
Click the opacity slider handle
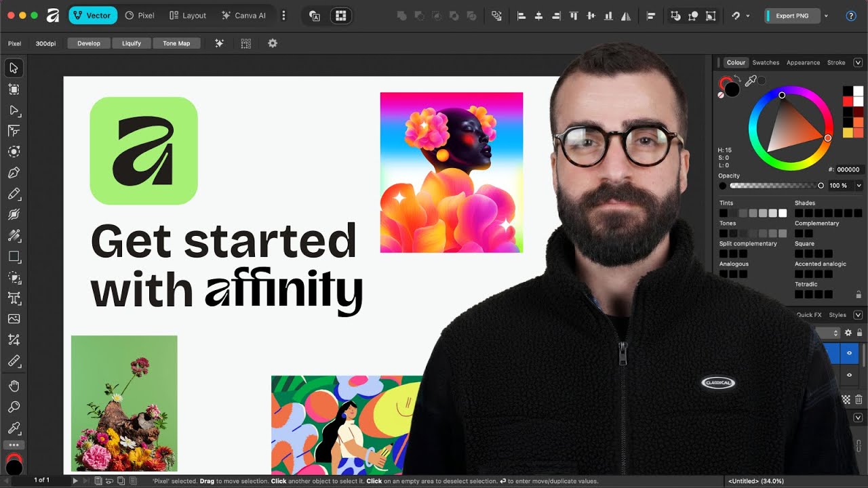(821, 186)
